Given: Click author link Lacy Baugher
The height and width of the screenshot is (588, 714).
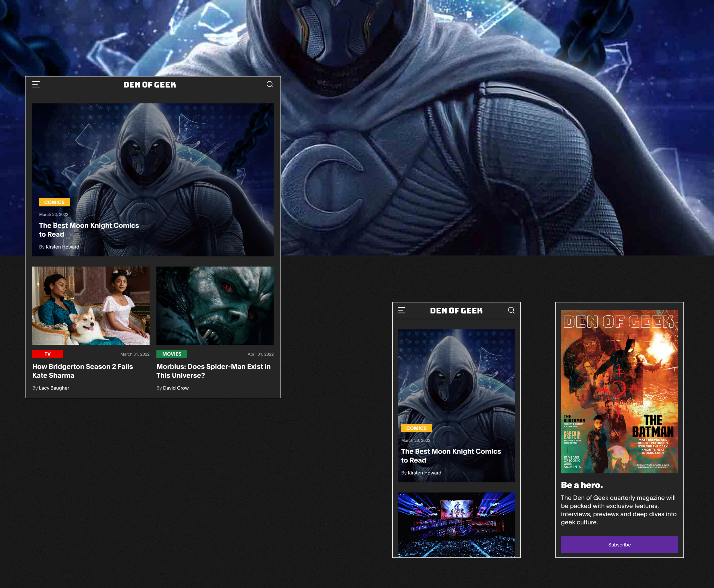Looking at the screenshot, I should 54,388.
